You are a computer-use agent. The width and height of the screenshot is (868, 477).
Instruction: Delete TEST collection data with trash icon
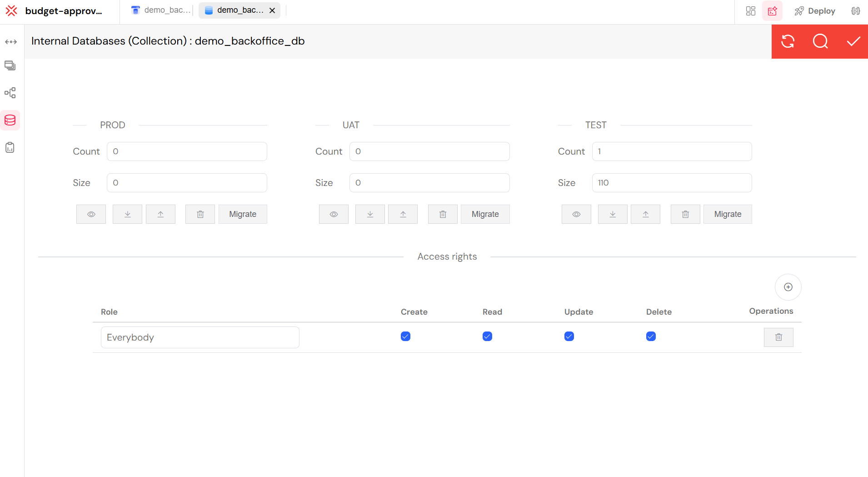685,214
